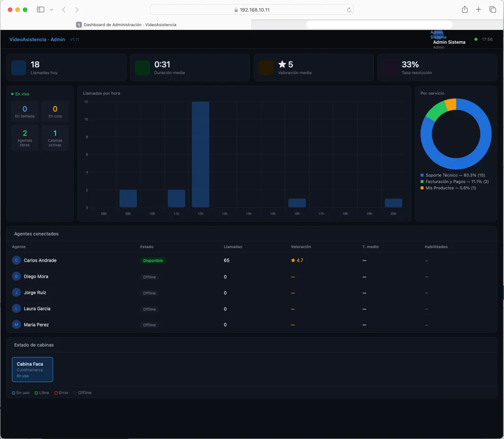This screenshot has height=439, width=504.
Task: Click the Agentes libres counter tile
Action: point(25,138)
